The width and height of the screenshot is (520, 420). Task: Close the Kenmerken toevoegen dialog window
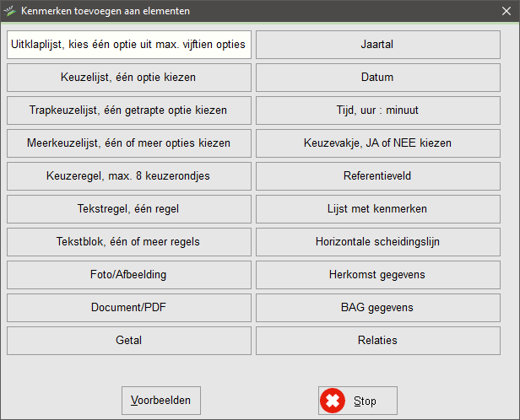(506, 11)
